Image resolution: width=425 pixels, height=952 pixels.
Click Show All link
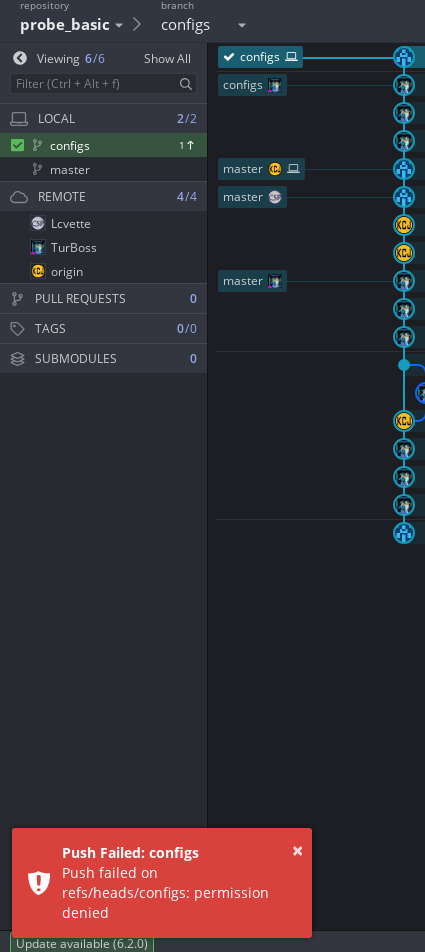coord(167,59)
